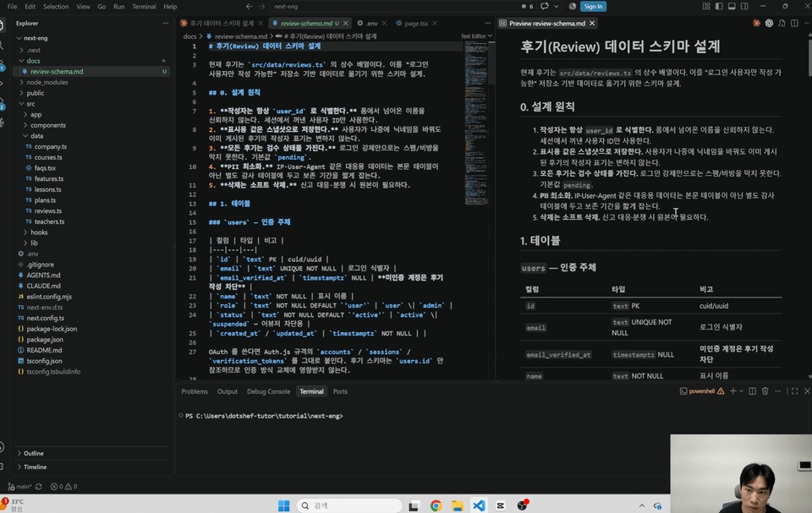
Task: Open the Text Editor dropdown in breadcrumbs
Action: pyautogui.click(x=476, y=36)
